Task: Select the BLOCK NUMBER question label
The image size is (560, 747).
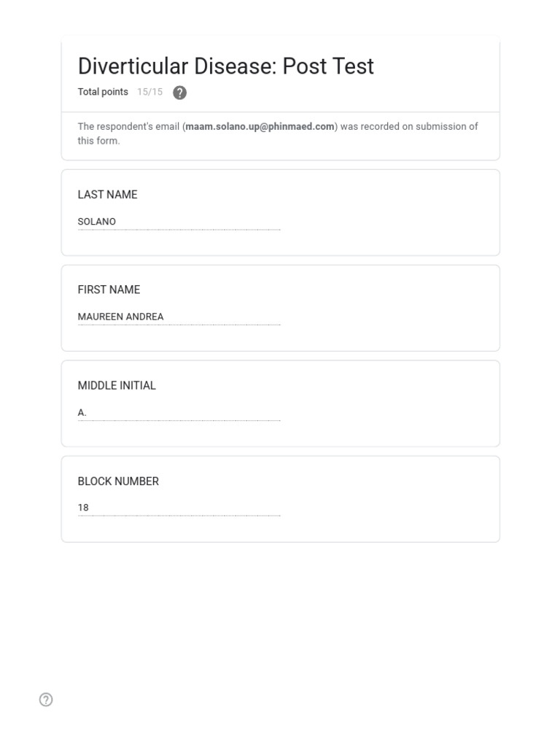Action: pyautogui.click(x=118, y=481)
